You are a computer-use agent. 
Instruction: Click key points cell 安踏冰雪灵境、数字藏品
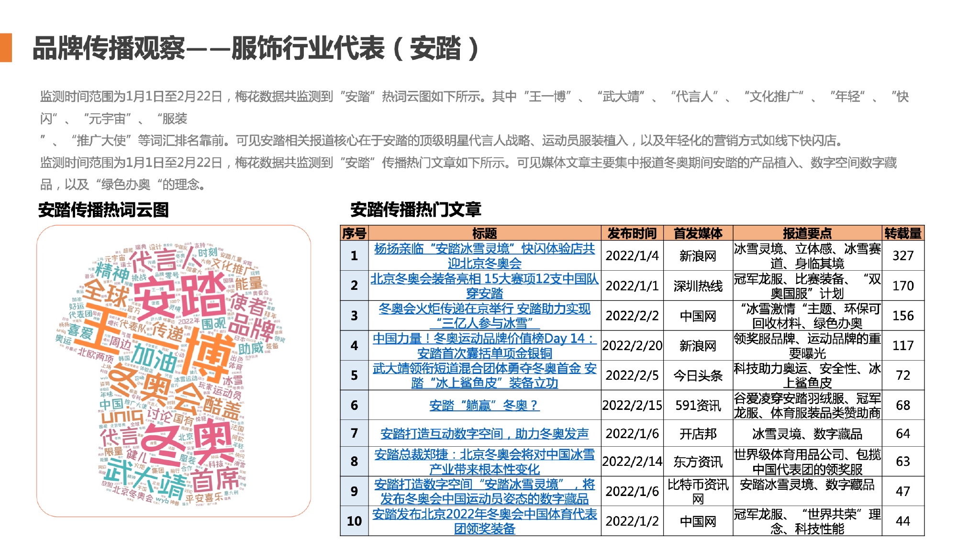click(807, 491)
